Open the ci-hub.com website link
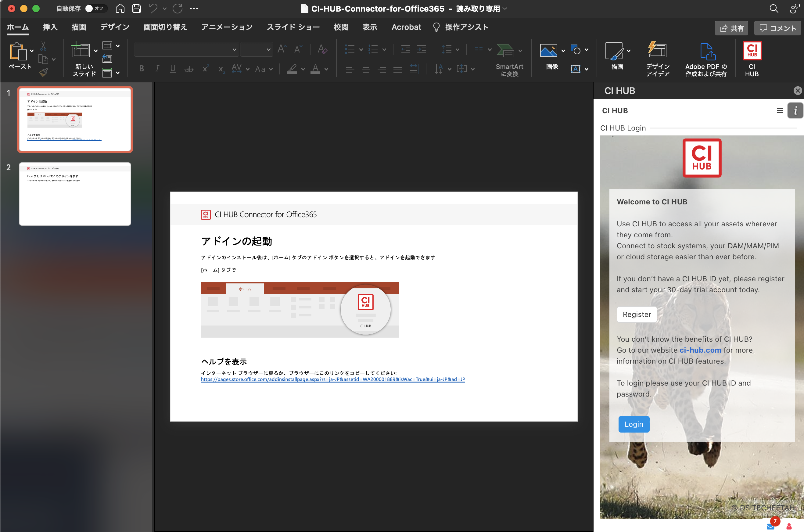This screenshot has height=532, width=804. click(700, 350)
